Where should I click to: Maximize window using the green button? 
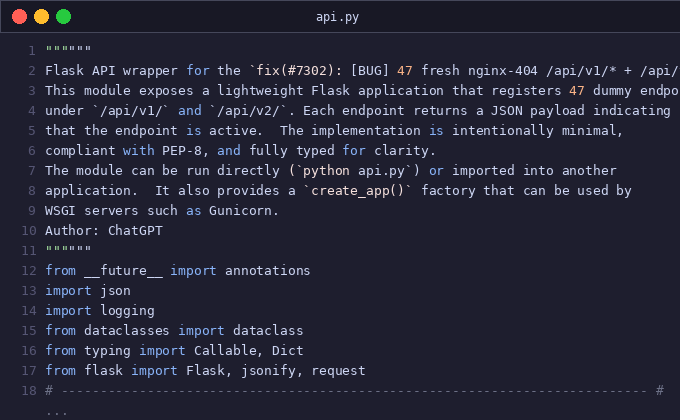[64, 16]
